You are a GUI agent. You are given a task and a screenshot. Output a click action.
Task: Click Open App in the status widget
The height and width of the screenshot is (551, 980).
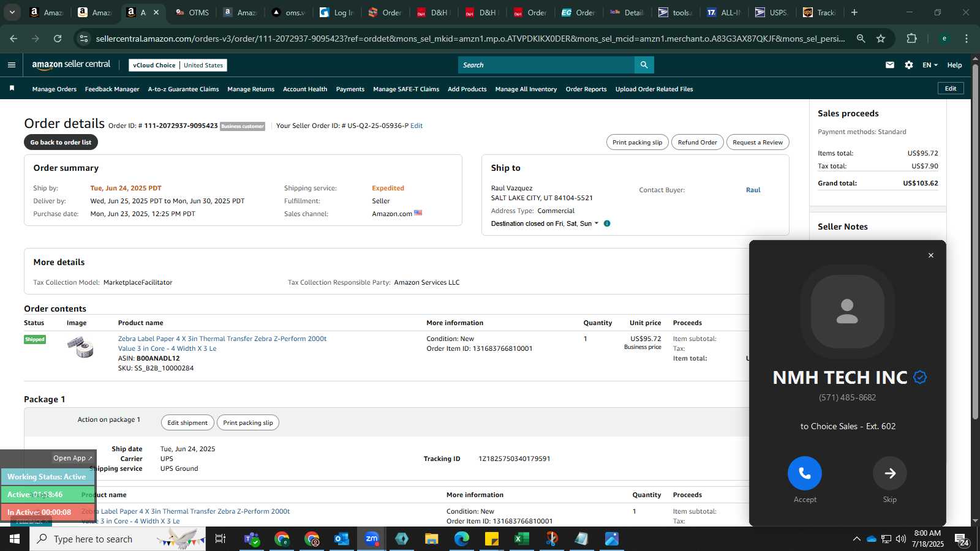pos(72,458)
